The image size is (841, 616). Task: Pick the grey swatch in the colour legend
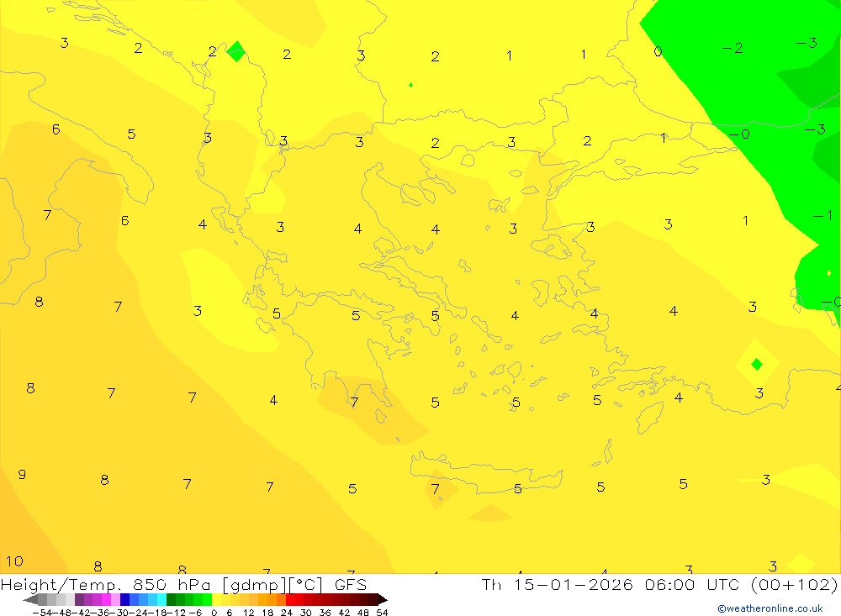point(42,599)
